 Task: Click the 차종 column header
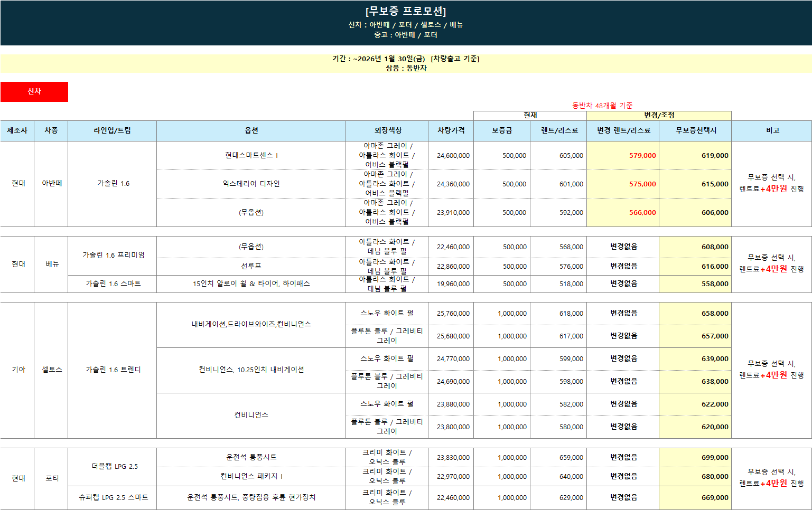tap(51, 130)
